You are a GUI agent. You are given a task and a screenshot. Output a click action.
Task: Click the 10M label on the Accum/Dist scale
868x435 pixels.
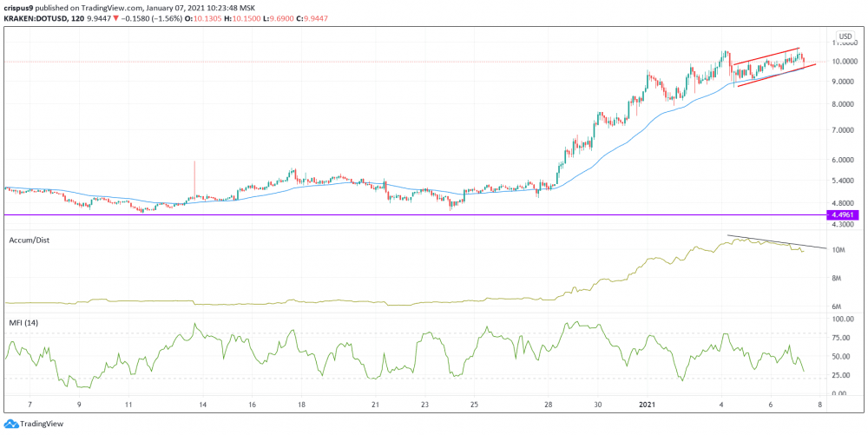[838, 250]
